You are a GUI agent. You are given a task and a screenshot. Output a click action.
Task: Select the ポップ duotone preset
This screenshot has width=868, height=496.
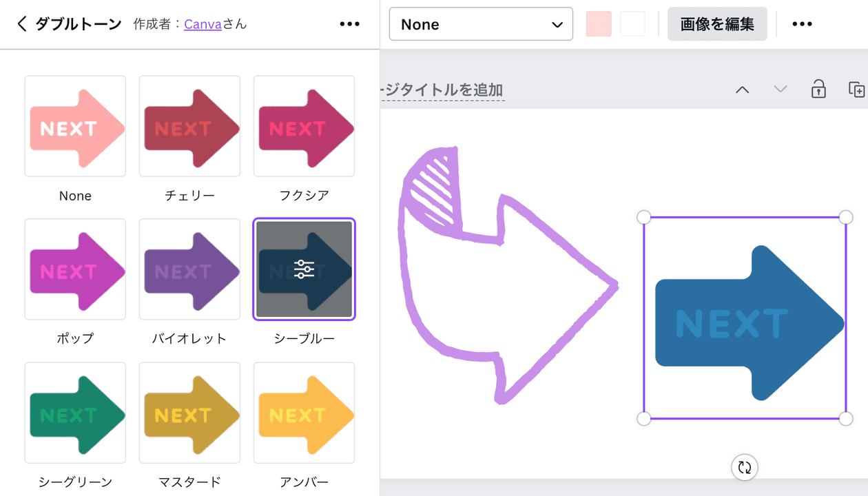click(x=75, y=269)
